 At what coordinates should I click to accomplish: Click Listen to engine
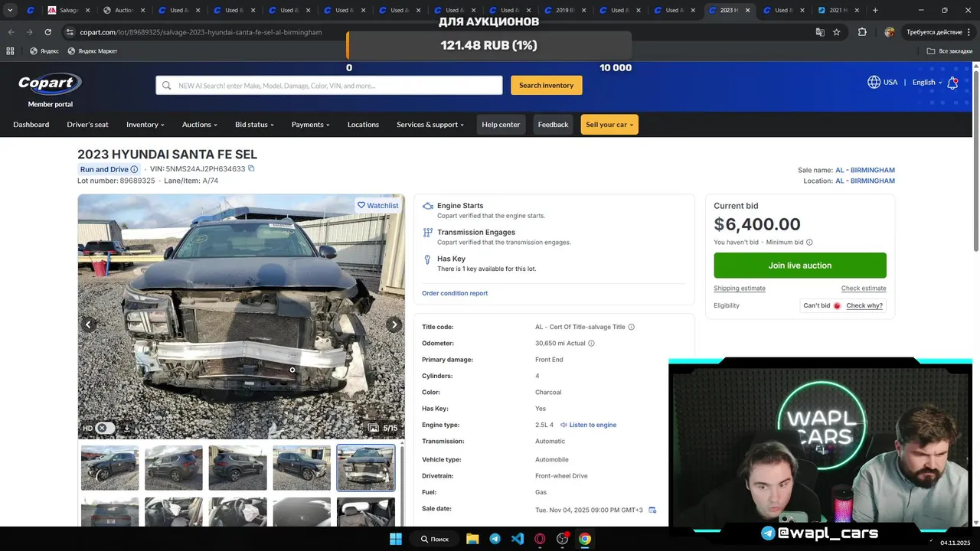click(x=588, y=425)
